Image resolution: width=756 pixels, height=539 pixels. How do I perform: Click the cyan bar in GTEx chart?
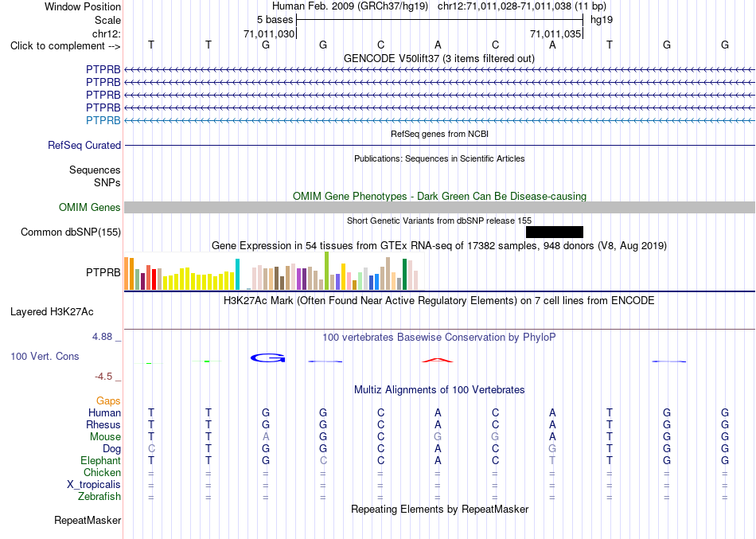click(x=237, y=274)
